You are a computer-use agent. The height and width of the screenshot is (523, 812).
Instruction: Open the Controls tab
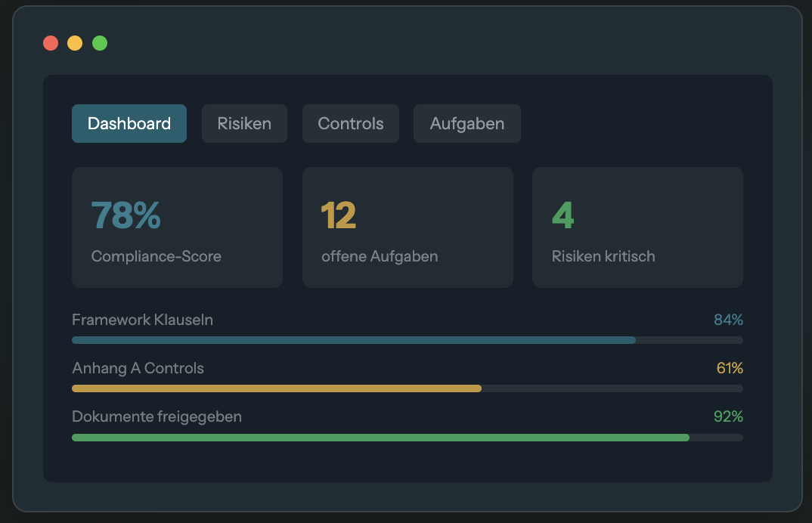click(x=350, y=123)
